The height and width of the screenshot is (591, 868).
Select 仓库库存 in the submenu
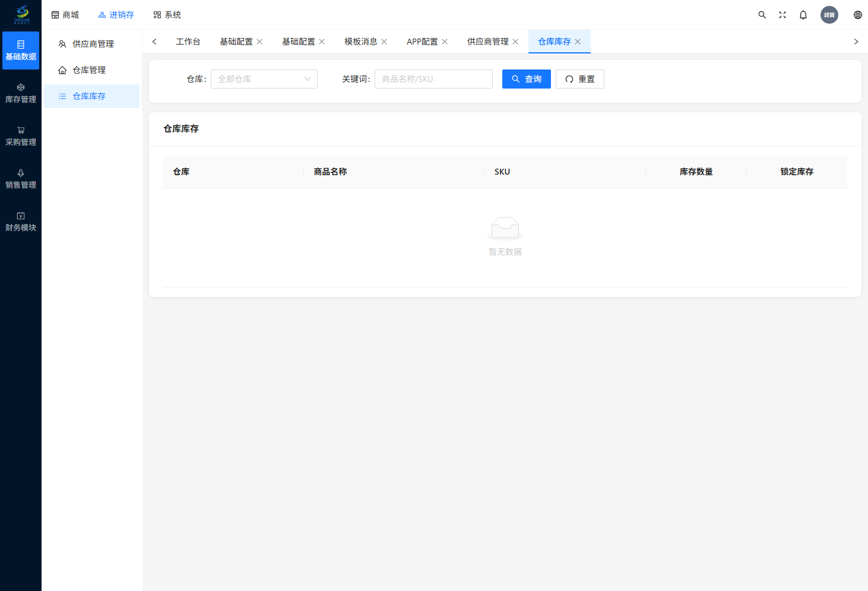click(x=92, y=96)
